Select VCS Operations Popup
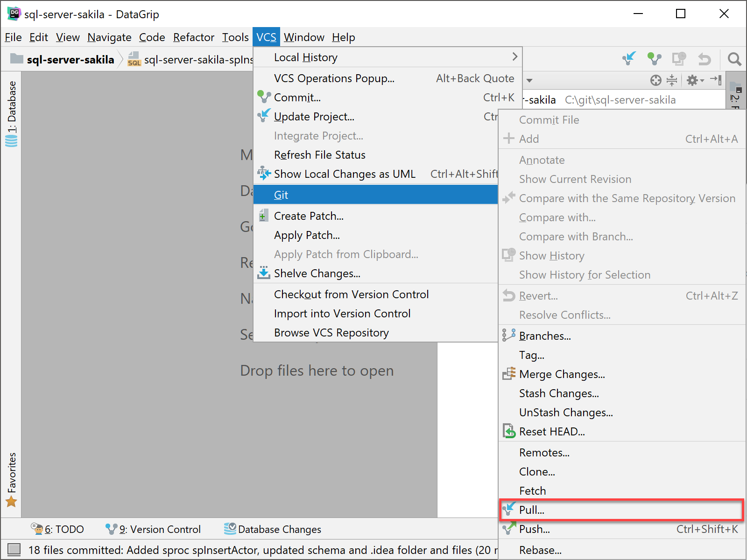The height and width of the screenshot is (560, 747). click(388, 78)
